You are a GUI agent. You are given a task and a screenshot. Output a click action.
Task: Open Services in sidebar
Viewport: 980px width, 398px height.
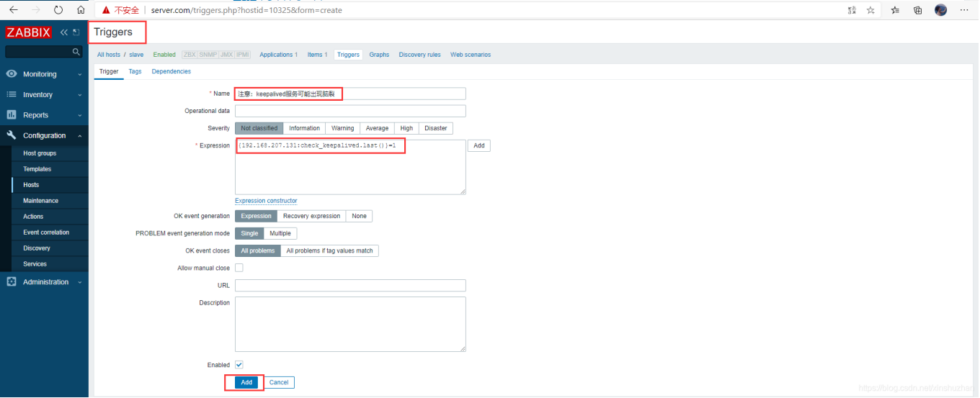click(35, 264)
